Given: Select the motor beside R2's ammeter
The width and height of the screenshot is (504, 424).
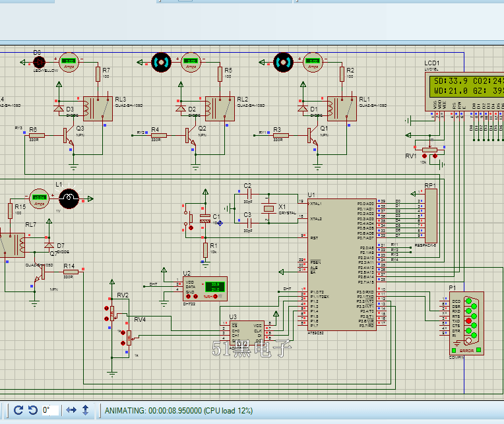Looking at the screenshot, I should click(284, 62).
